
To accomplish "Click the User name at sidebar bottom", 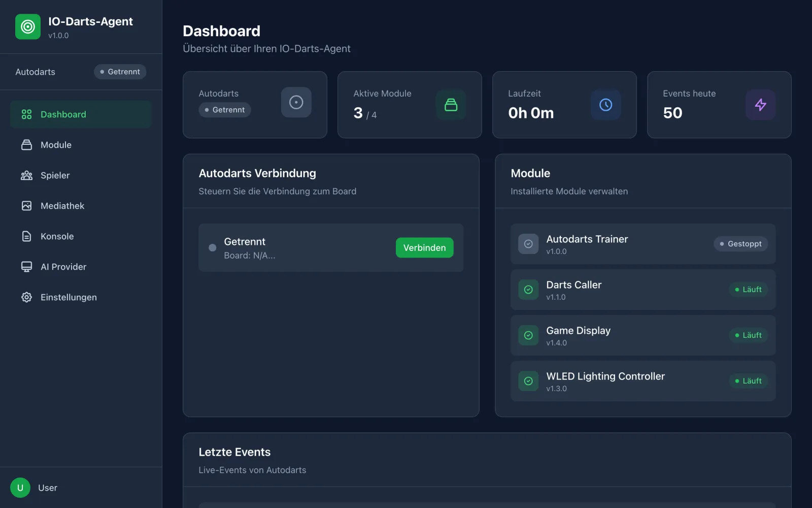I will coord(48,488).
